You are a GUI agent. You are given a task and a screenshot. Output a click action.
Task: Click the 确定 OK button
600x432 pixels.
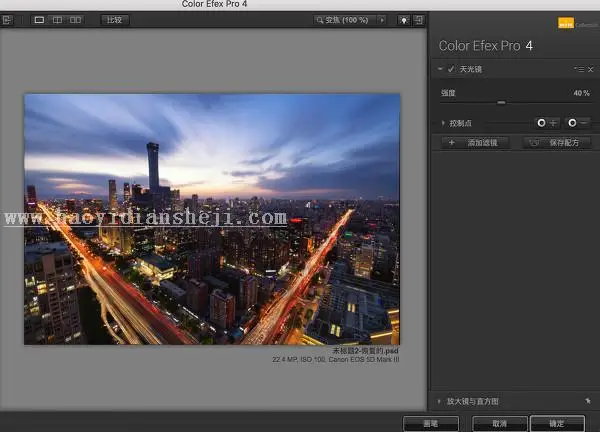557,424
